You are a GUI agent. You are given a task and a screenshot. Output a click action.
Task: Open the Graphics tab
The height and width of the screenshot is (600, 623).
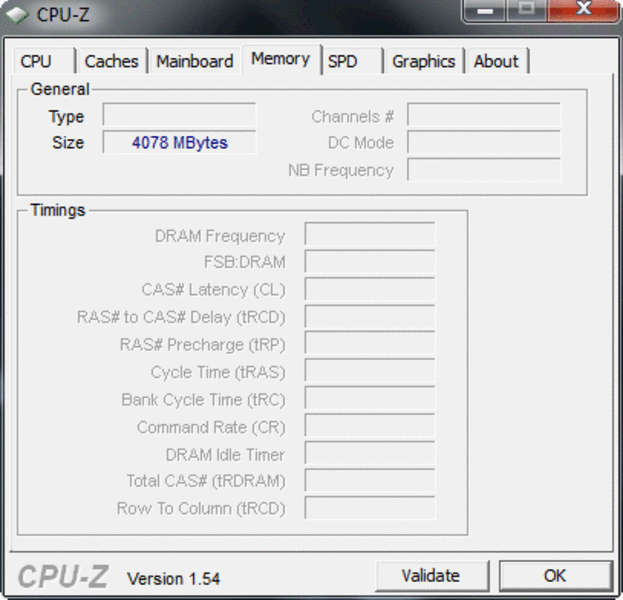424,61
